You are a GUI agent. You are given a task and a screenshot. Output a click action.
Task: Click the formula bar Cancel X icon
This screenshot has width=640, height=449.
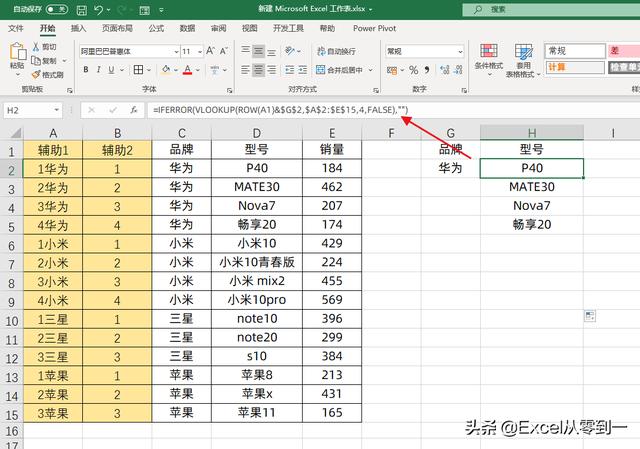91,110
